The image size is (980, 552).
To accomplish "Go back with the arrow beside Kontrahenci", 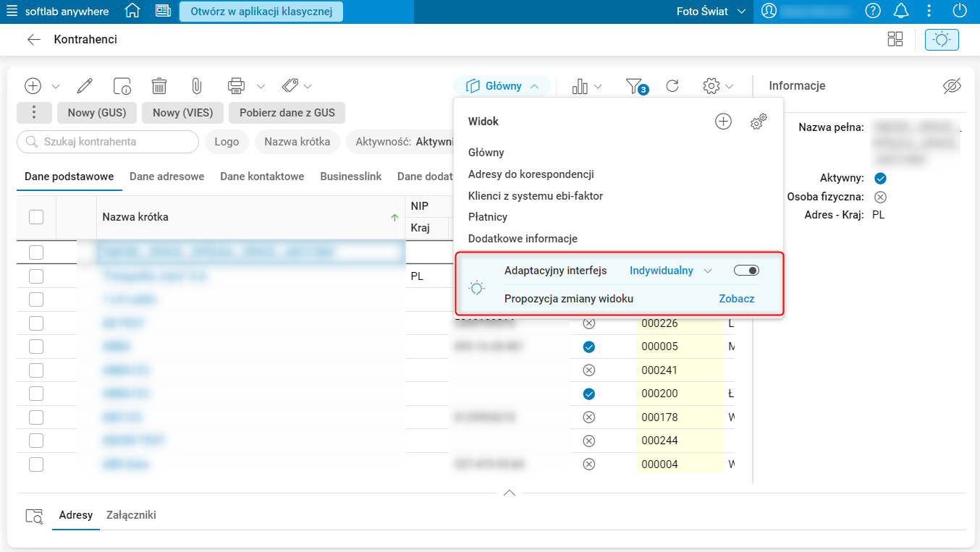I will pos(33,40).
